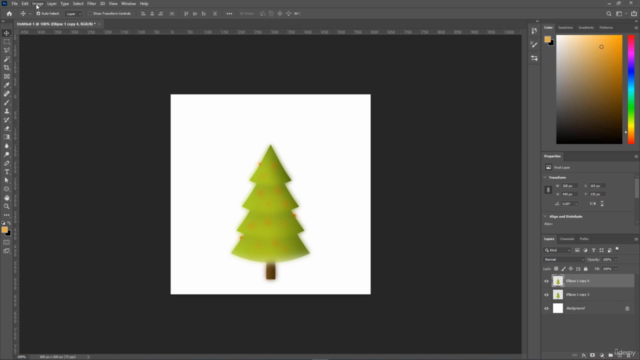Viewport: 640px width, 360px height.
Task: Select the Horizontal Type tool
Action: click(7, 172)
